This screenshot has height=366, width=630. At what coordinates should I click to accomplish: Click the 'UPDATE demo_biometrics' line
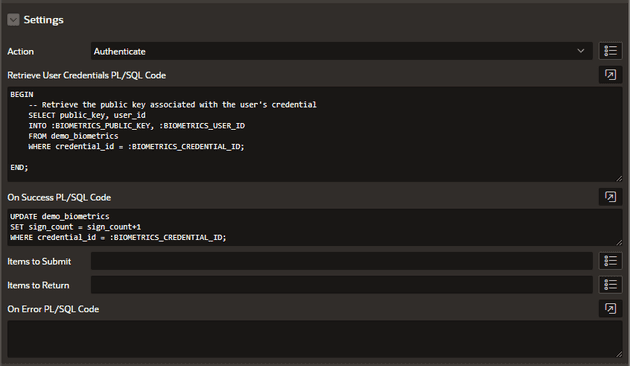tap(59, 217)
